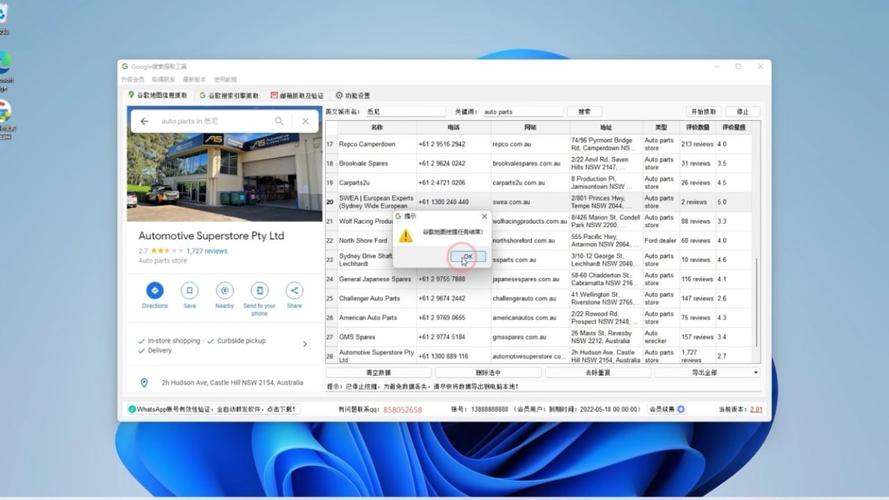Screen dimensions: 889x500
Task: Open the 导出全部 export dropdown arrow
Action: tap(755, 373)
